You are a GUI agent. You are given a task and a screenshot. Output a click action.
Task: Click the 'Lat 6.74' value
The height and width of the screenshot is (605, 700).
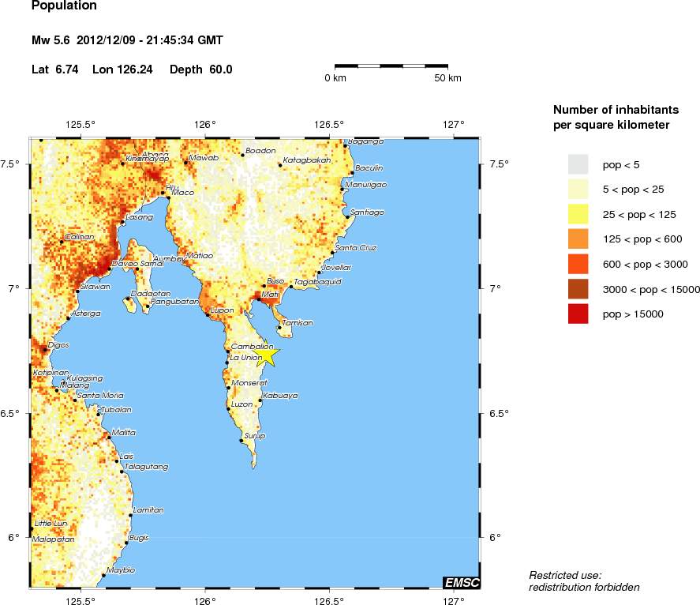55,70
